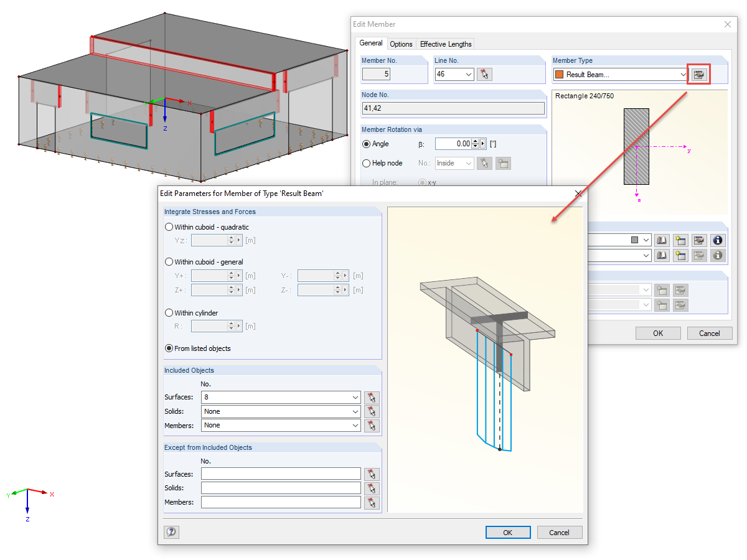The width and height of the screenshot is (747, 560).
Task: Expand included Surfaces dropdown showing 8
Action: pyautogui.click(x=355, y=397)
